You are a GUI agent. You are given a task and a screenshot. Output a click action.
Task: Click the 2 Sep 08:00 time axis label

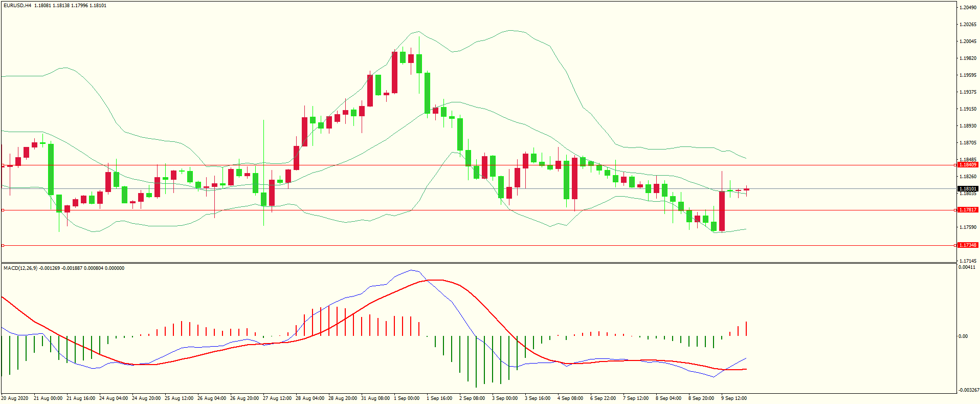472,398
